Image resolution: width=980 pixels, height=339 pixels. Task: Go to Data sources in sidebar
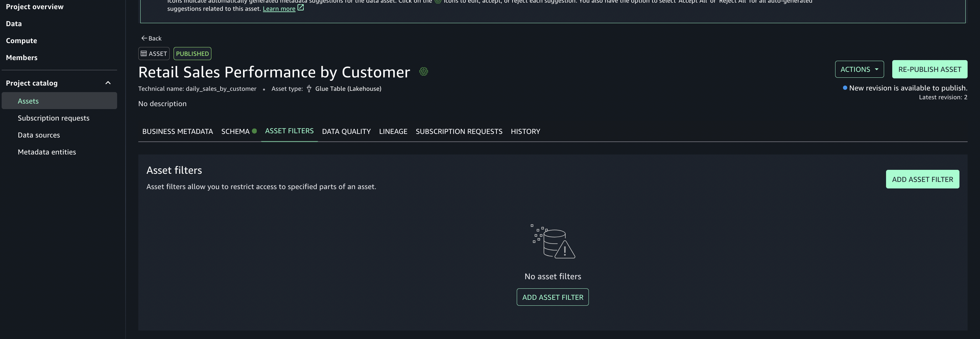click(39, 135)
